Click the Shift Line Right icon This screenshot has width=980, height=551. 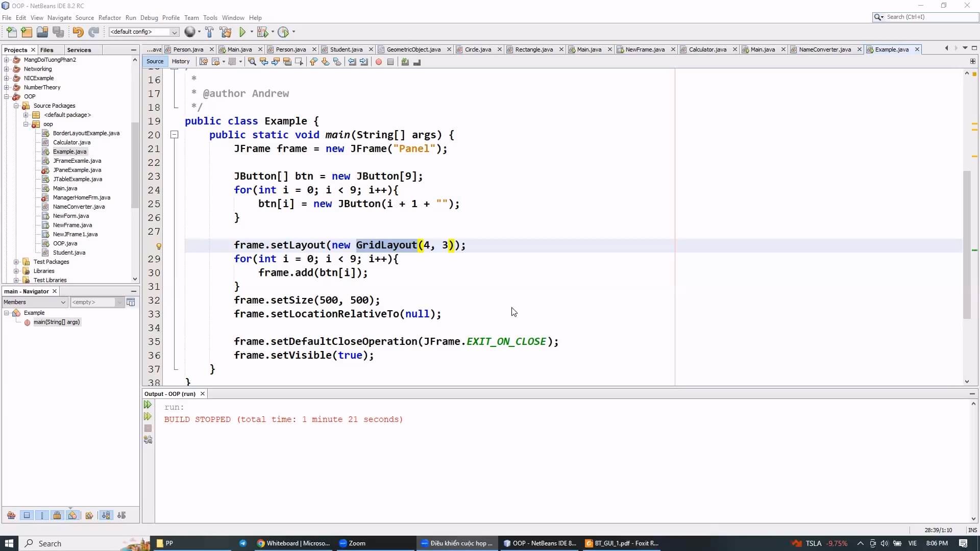pos(364,62)
